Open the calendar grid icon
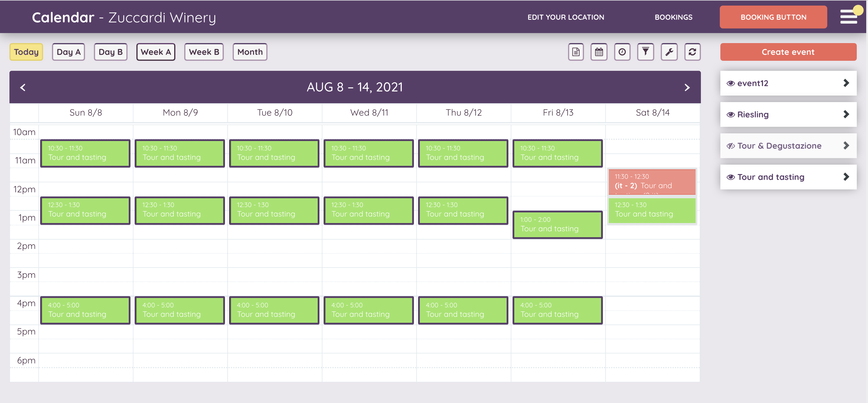Screen dimensions: 868x403 click(599, 52)
